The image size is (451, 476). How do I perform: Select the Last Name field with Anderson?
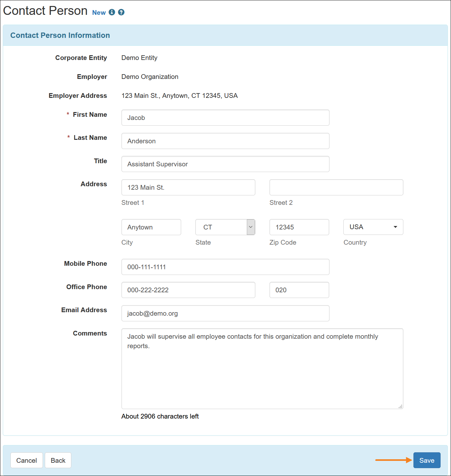point(225,141)
